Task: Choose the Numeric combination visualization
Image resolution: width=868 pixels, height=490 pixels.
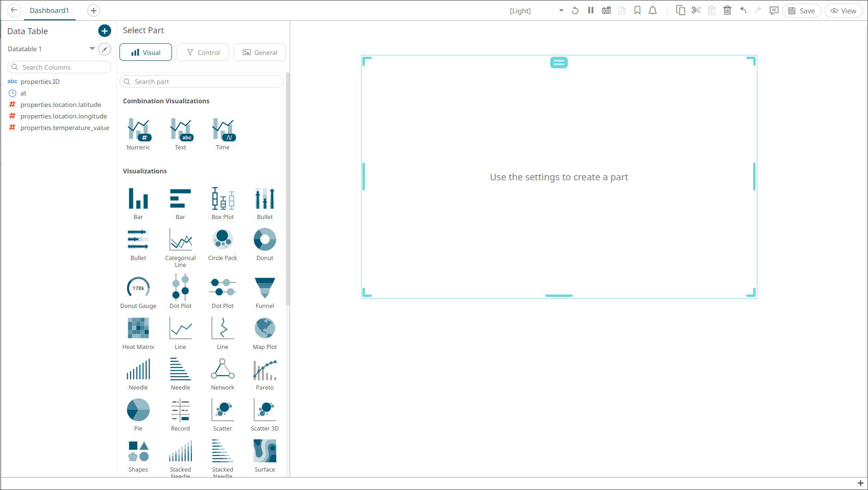Action: (138, 134)
